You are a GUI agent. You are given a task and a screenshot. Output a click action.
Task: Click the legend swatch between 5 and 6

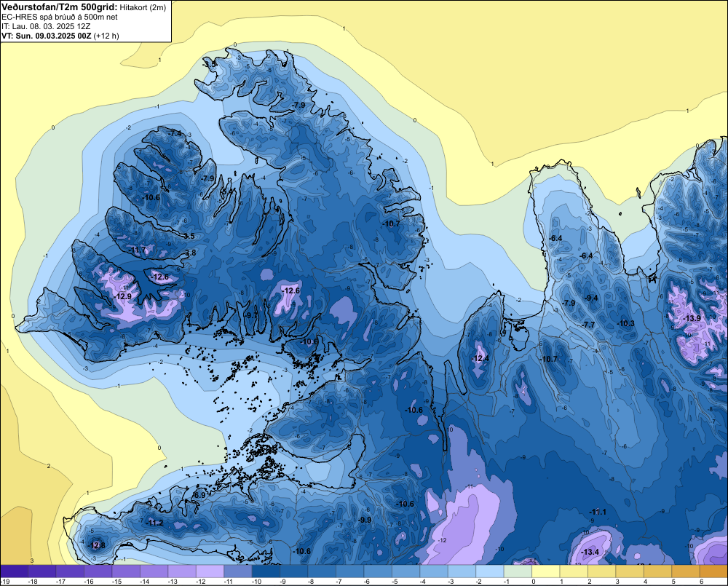685,571
